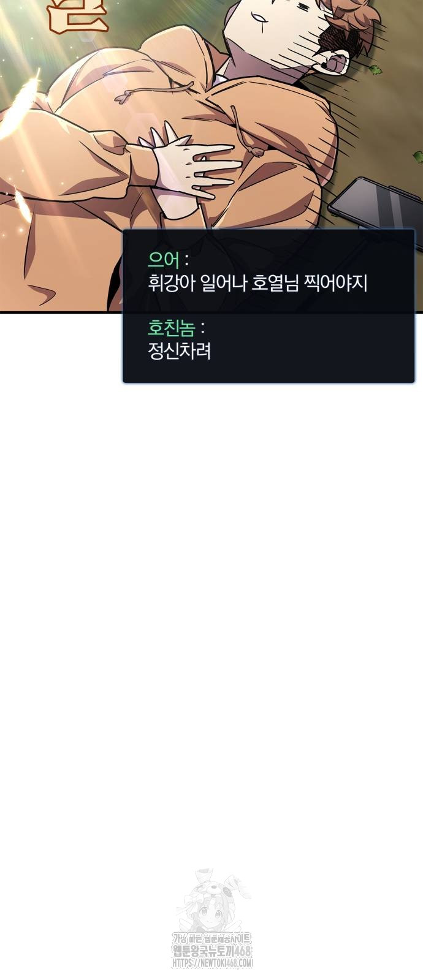Image resolution: width=423 pixels, height=980 pixels.
Task: Click the green username 호친놈 in chat
Action: [171, 328]
